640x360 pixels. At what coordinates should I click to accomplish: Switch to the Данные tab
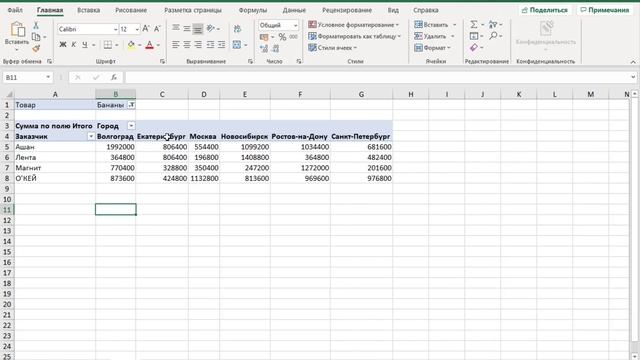[x=294, y=10]
